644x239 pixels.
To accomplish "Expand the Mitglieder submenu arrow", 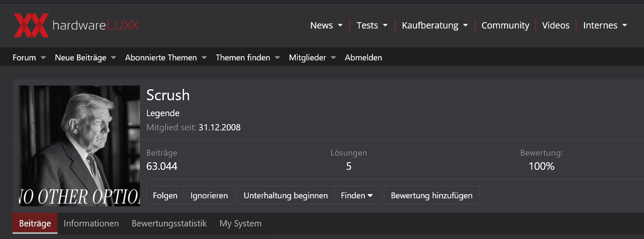I will 334,58.
